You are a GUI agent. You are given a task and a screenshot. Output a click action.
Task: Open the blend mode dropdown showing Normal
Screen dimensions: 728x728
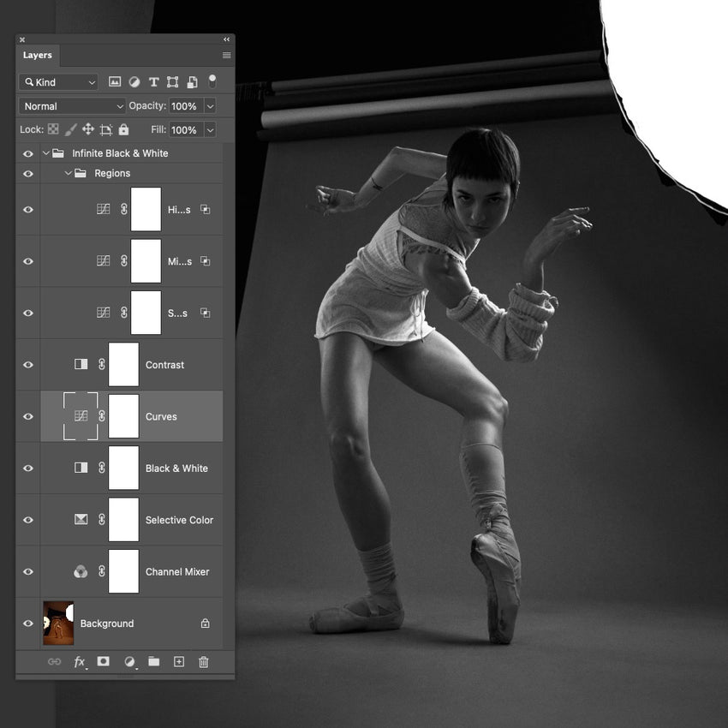pos(70,105)
